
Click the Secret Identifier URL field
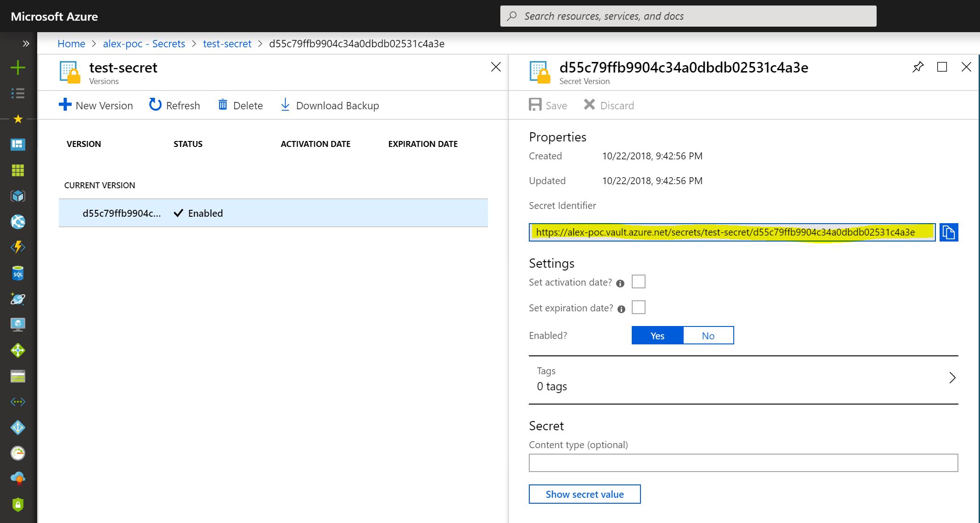click(x=732, y=232)
